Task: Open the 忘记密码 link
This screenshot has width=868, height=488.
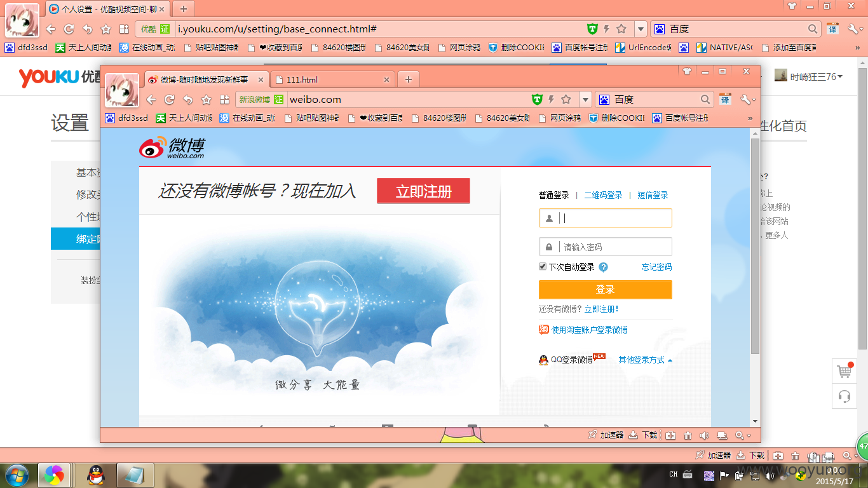Action: 656,267
